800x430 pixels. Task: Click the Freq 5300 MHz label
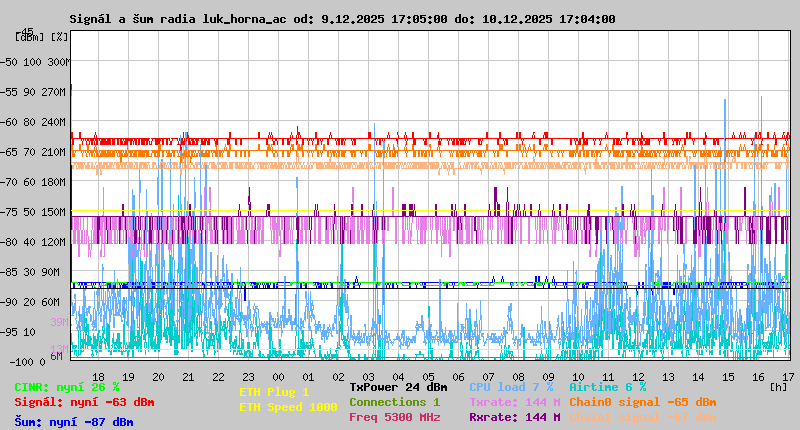pyautogui.click(x=394, y=417)
